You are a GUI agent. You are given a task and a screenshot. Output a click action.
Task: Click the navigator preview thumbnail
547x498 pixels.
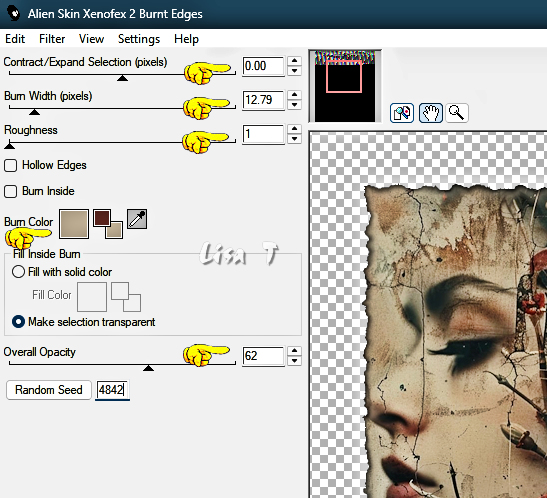click(345, 86)
